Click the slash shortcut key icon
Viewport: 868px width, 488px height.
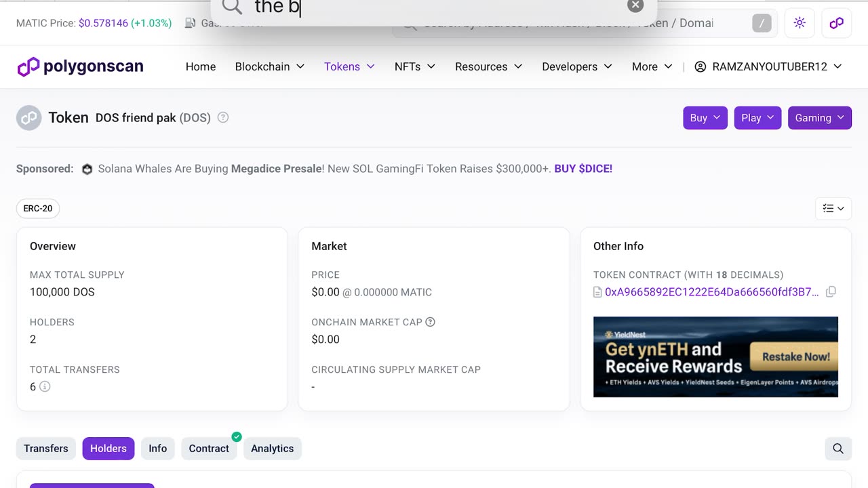click(x=762, y=23)
